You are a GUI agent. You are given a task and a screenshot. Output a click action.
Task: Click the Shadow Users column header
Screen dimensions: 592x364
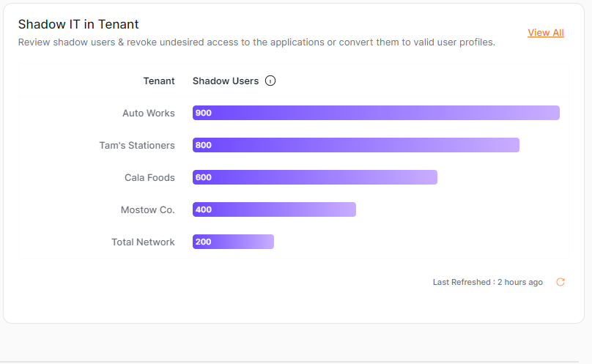click(225, 81)
